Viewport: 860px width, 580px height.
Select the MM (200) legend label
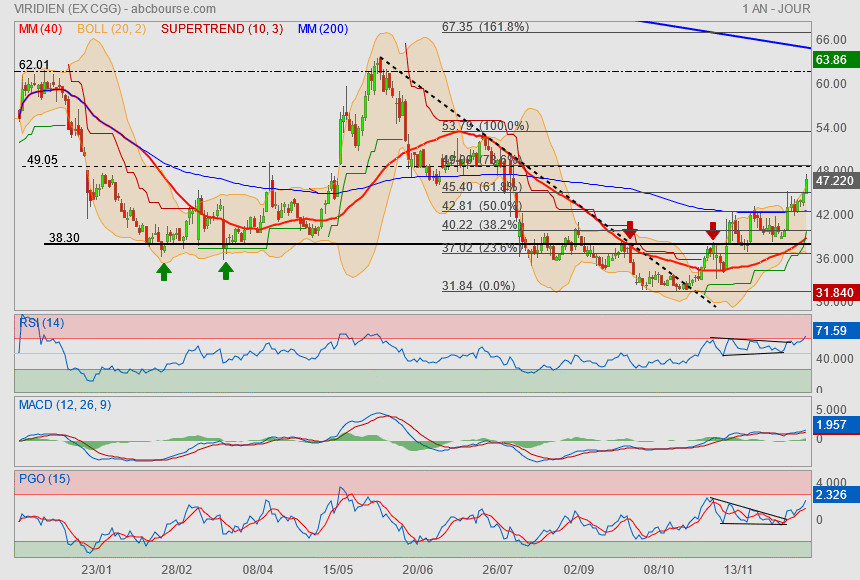point(323,29)
